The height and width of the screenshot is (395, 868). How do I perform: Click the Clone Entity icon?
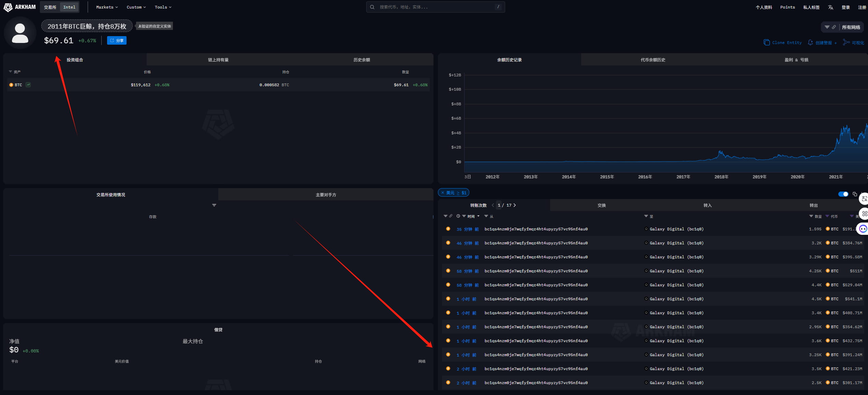coord(766,43)
